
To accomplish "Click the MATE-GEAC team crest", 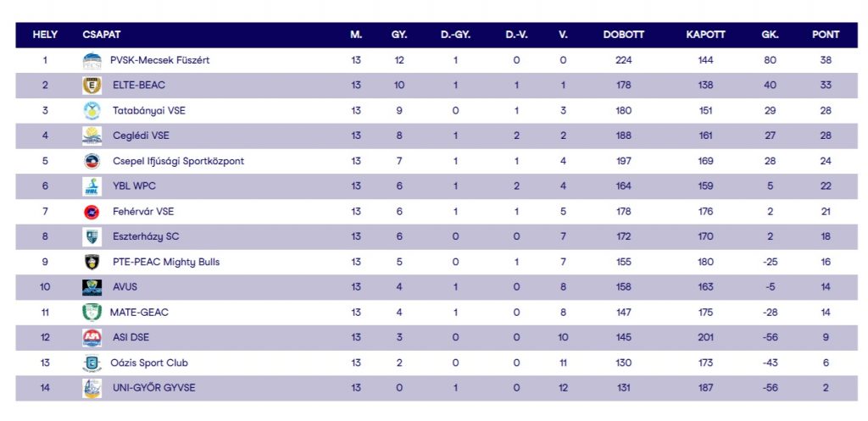I will [x=92, y=313].
